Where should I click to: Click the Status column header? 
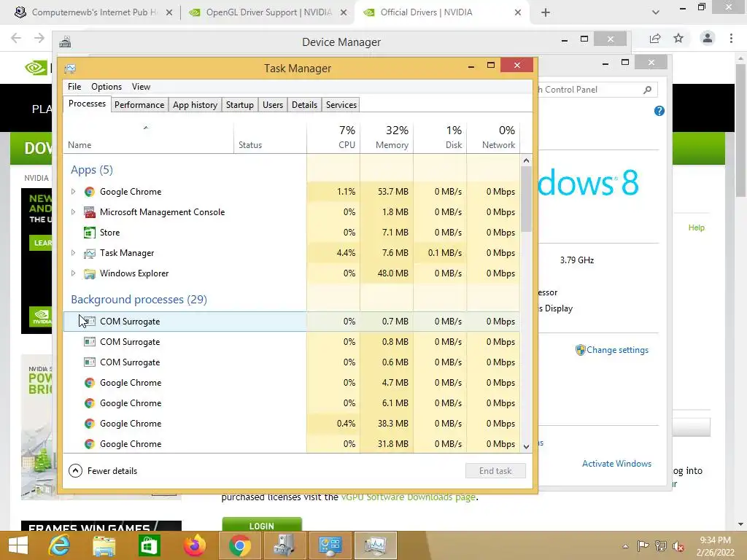pyautogui.click(x=270, y=137)
